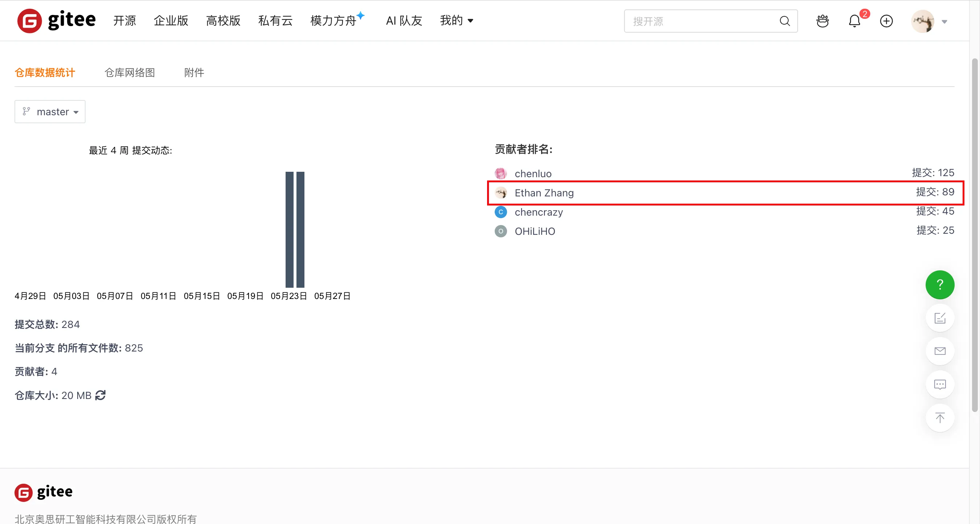Click chencrazy's avatar

tap(501, 212)
